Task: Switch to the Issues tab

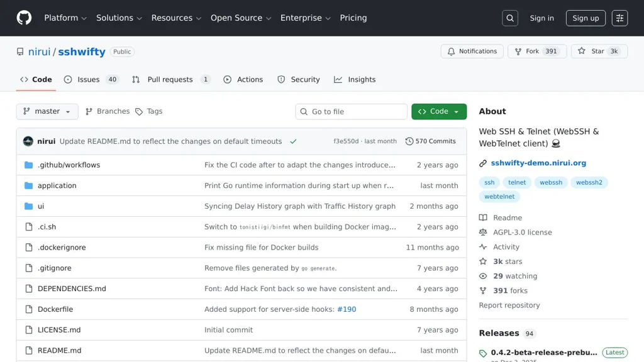Action: pyautogui.click(x=91, y=80)
